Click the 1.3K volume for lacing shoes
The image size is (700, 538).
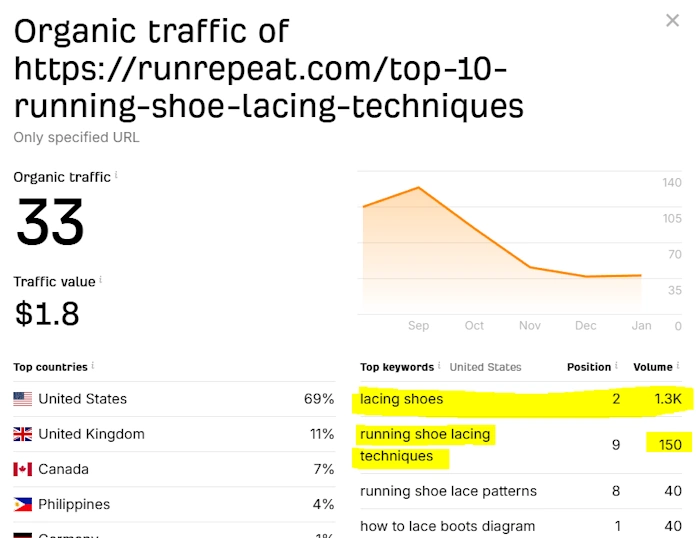pyautogui.click(x=666, y=399)
